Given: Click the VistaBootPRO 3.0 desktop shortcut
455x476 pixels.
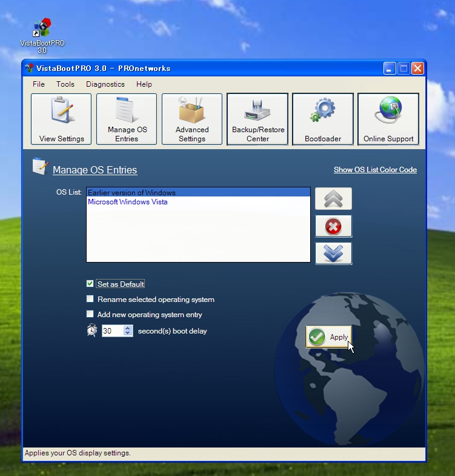Looking at the screenshot, I should click(42, 36).
